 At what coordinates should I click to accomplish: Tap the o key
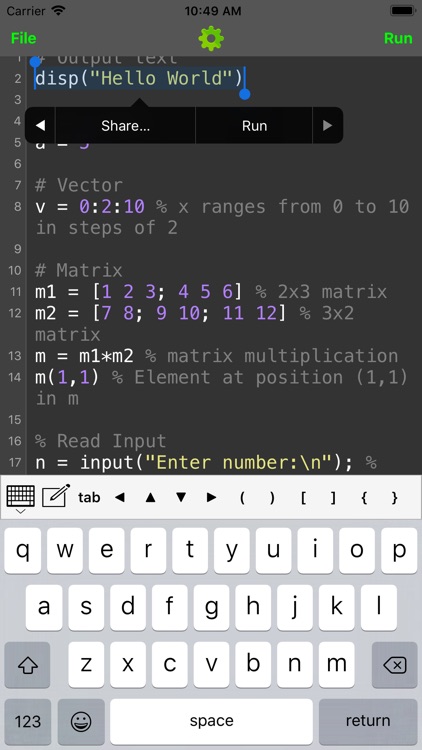357,551
